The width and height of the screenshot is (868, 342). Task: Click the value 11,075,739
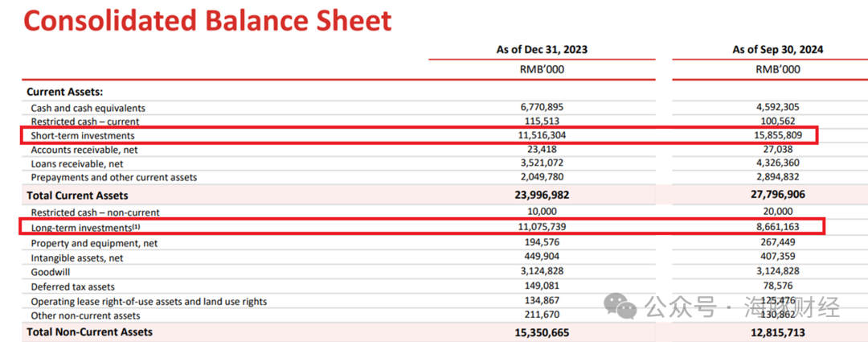[542, 227]
